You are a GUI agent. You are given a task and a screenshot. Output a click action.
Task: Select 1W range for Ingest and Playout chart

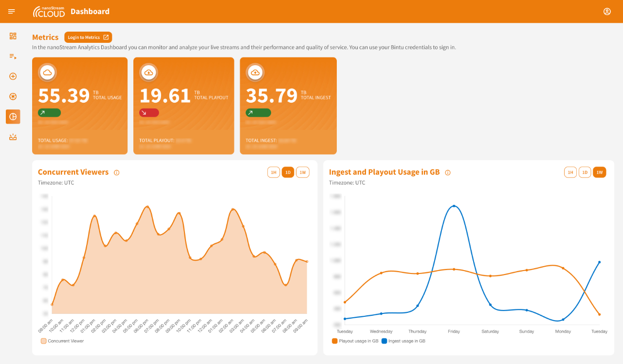tap(600, 172)
